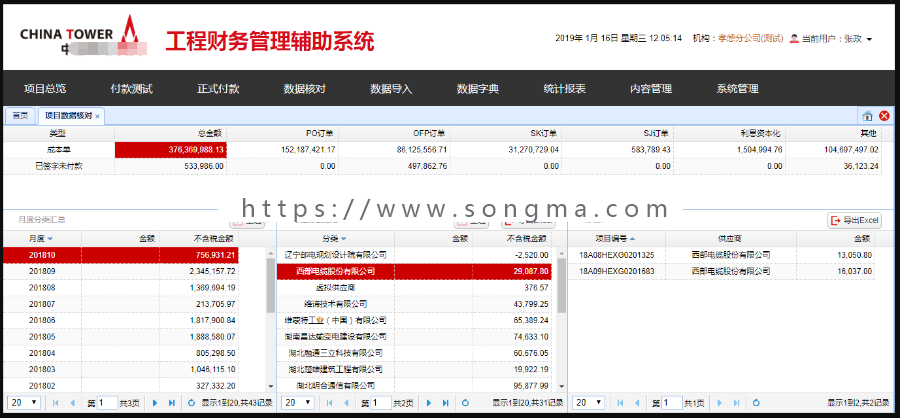Screen dimensions: 900x418
Task: Open the 付款测试 menu
Action: (131, 88)
